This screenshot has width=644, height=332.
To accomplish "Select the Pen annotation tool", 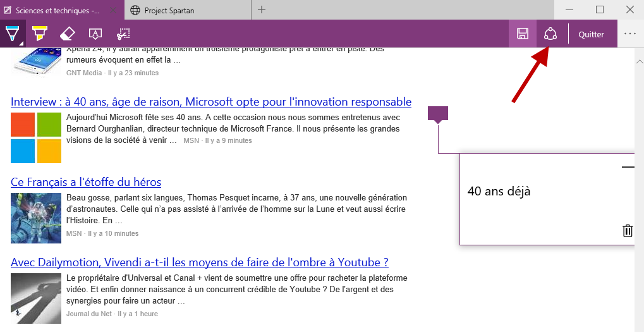I will click(12, 34).
